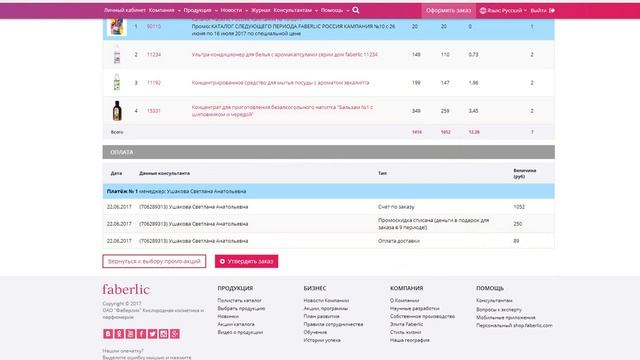Open the catalog thumbnail for item 90110
This screenshot has height=360, width=640.
117,27
